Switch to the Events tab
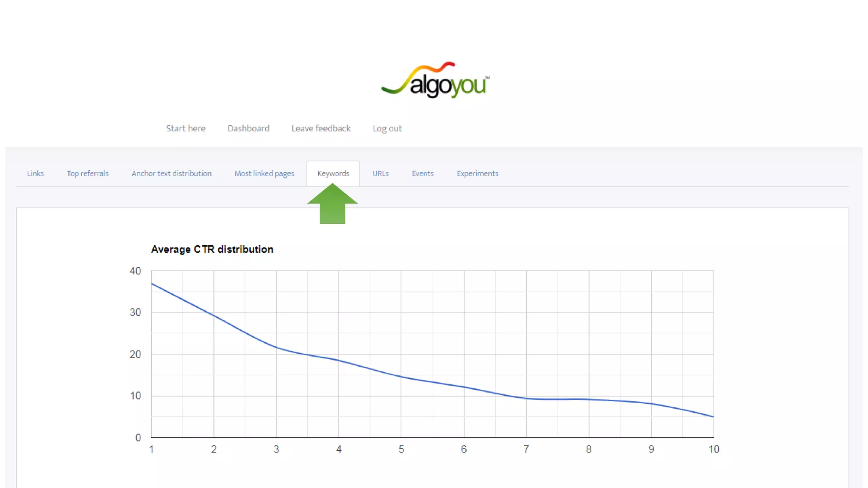Image resolution: width=868 pixels, height=488 pixels. pos(423,174)
